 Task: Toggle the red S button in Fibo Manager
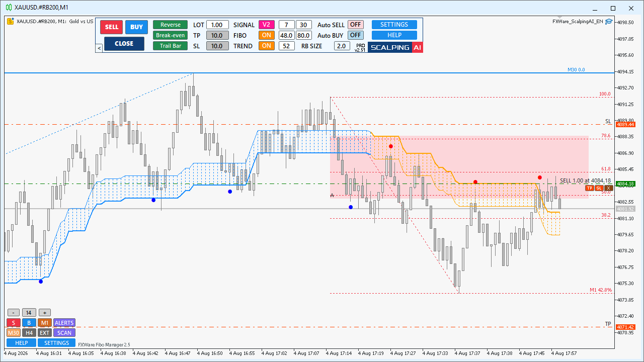[13, 323]
